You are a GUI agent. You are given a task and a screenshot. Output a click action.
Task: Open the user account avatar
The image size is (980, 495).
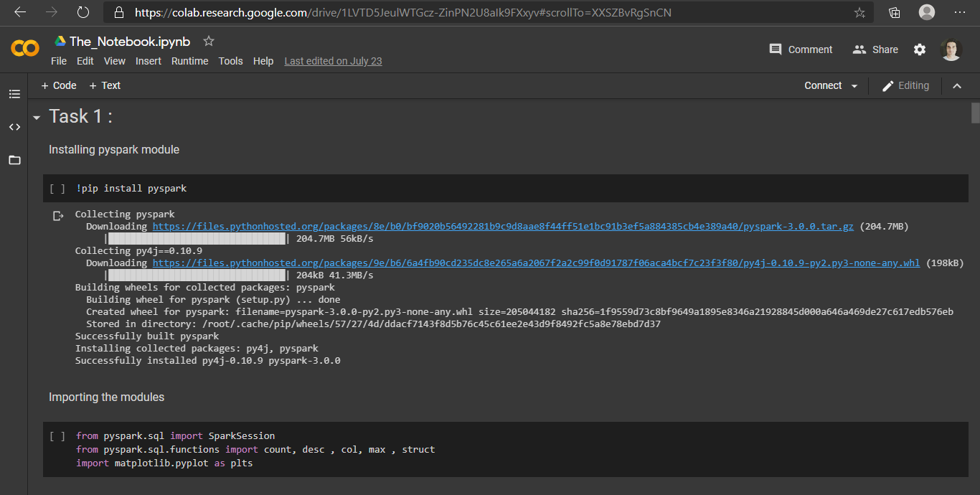tap(951, 49)
